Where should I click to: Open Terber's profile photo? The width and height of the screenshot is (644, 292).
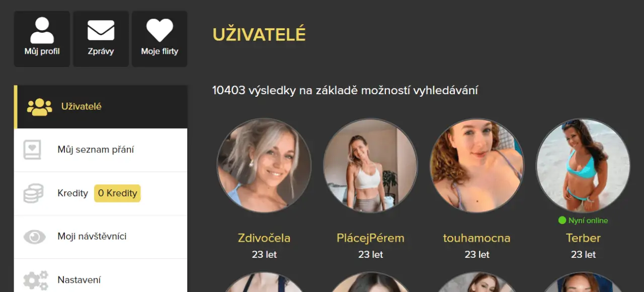coord(583,166)
